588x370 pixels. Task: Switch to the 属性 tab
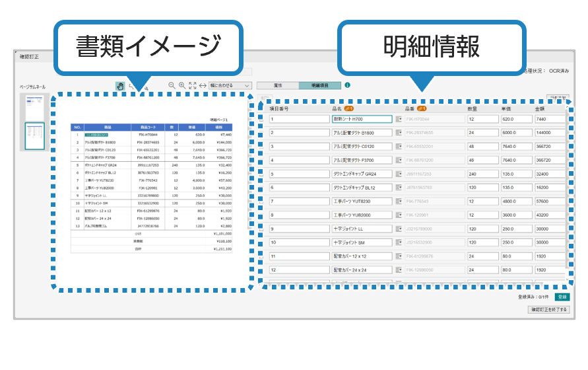[x=278, y=85]
